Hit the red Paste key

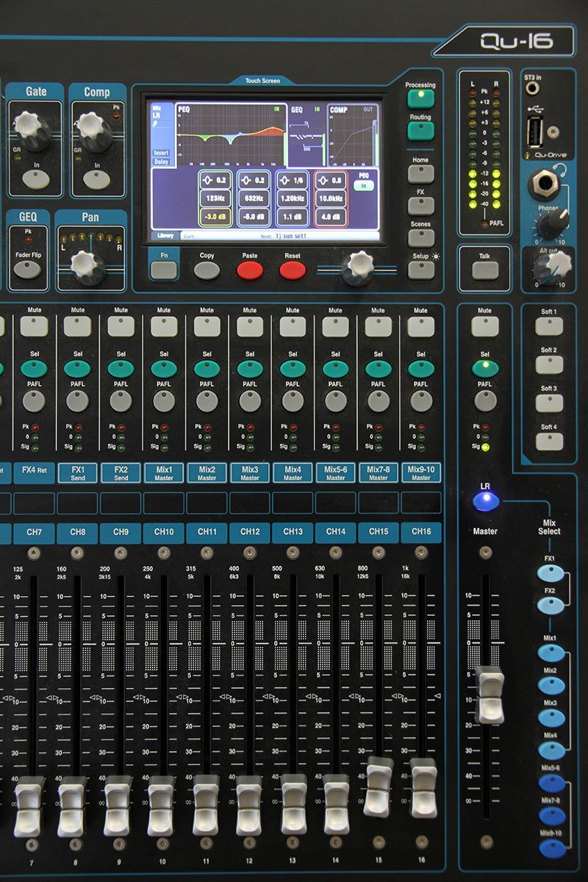250,270
